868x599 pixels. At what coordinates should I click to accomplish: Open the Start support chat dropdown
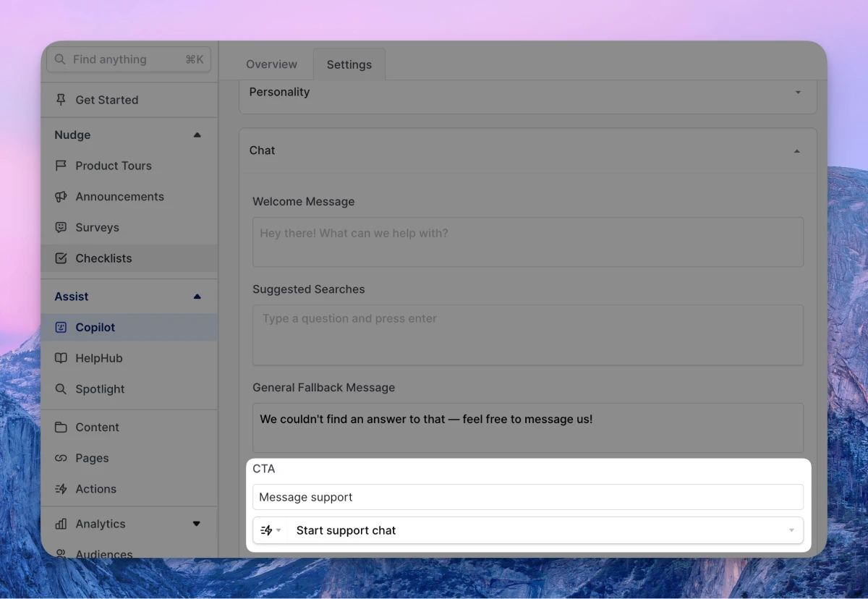pyautogui.click(x=544, y=530)
